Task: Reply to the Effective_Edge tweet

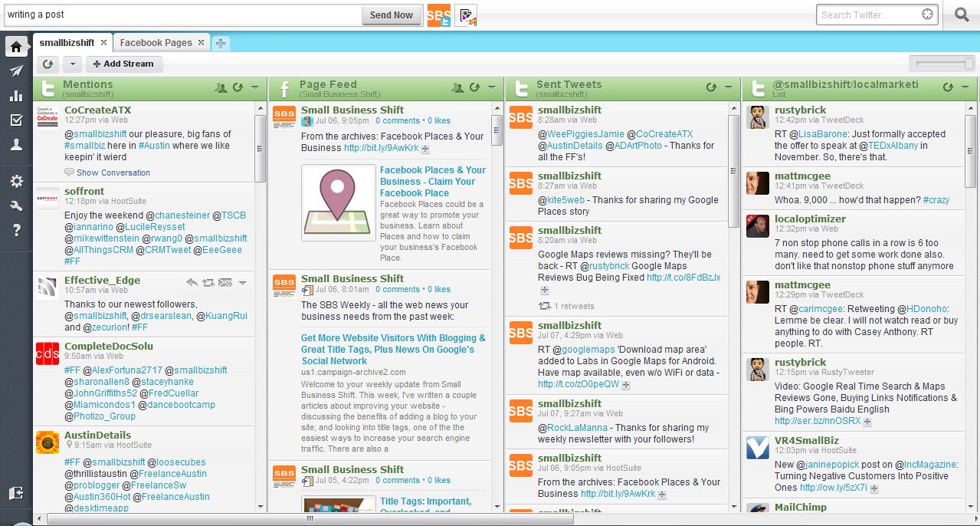Action: pos(192,283)
